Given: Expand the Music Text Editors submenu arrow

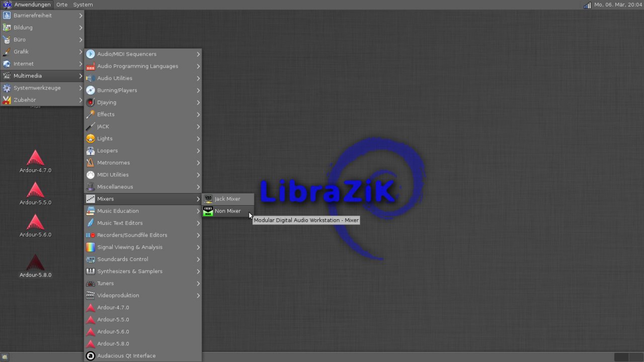Looking at the screenshot, I should 198,223.
